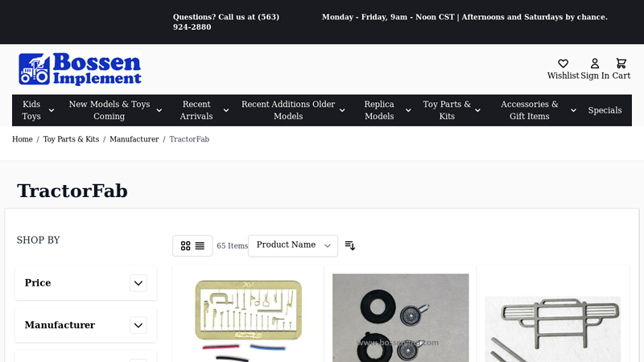The image size is (644, 362).
Task: Expand the Manufacturer filter chevron
Action: [138, 325]
